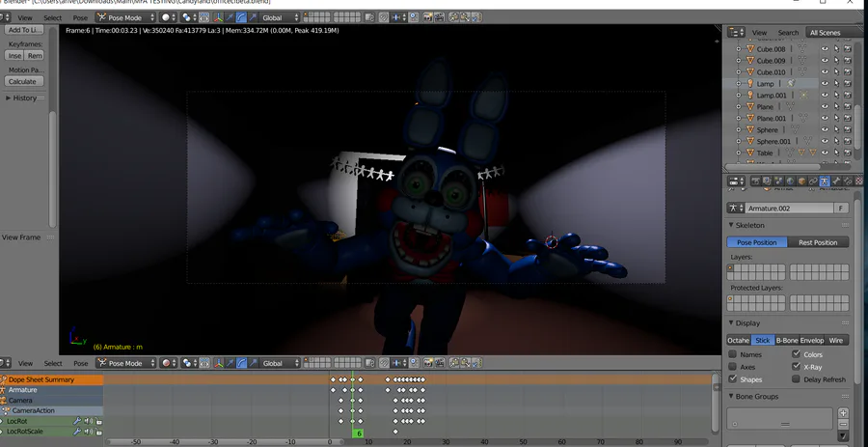Open View menu in top 3D header
The width and height of the screenshot is (868, 447).
[x=25, y=17]
